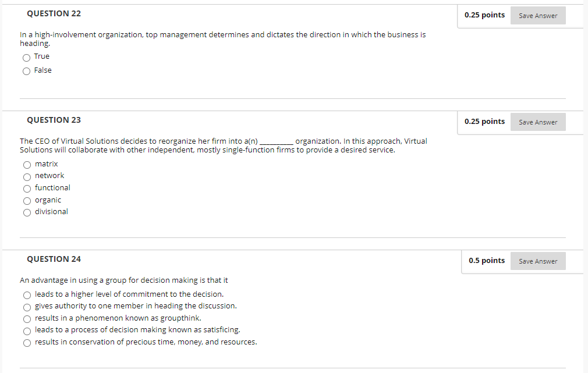Viewport: 588px width, 373px height.
Task: Select the conservation of resources answer
Action: (27, 343)
